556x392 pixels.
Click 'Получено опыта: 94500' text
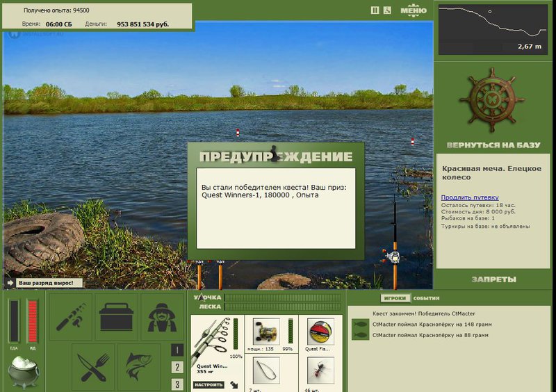click(x=56, y=10)
